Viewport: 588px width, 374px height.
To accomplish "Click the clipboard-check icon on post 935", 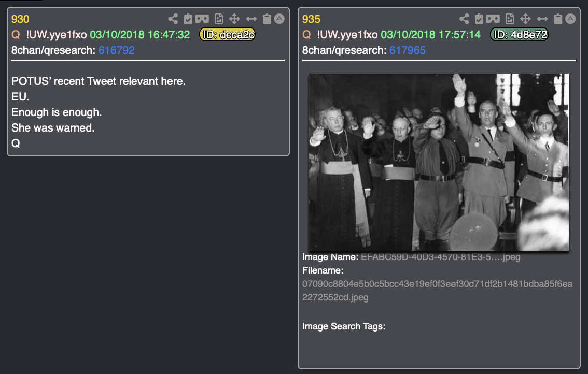I will (479, 19).
